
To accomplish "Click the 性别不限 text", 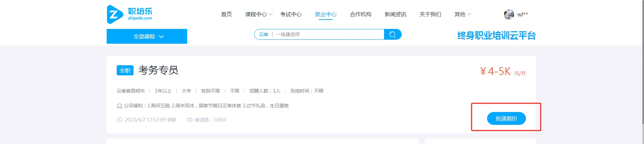I will (x=211, y=91).
